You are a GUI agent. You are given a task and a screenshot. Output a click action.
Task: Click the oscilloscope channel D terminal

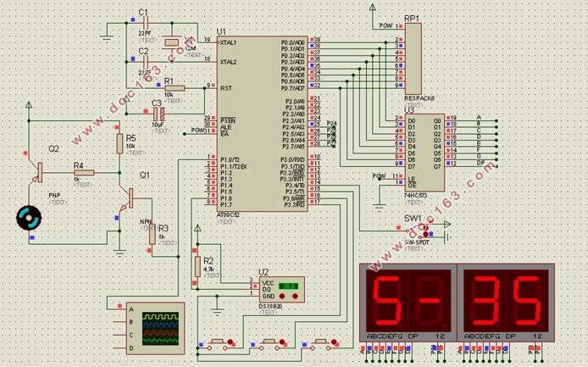(130, 348)
